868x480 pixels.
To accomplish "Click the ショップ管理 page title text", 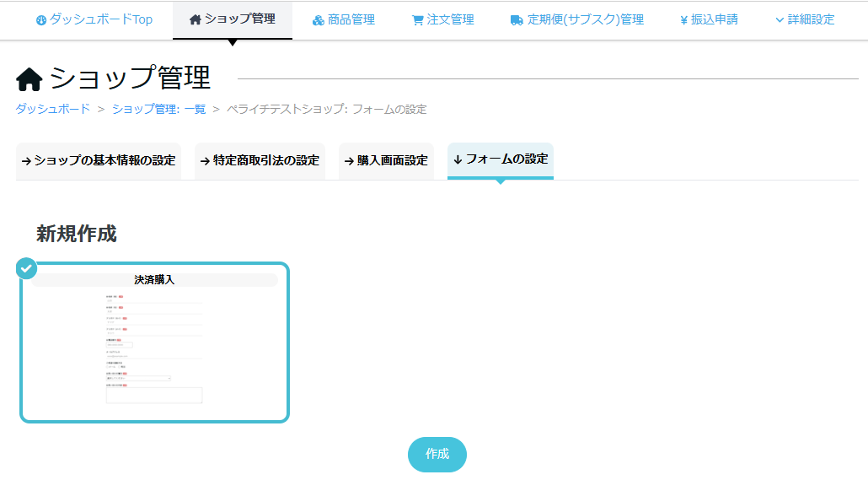I will pos(130,78).
